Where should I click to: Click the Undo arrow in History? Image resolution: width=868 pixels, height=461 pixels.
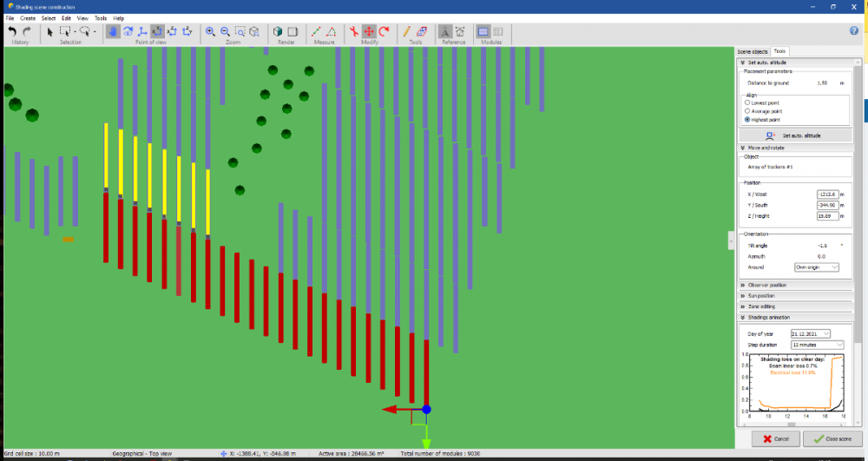click(x=12, y=31)
